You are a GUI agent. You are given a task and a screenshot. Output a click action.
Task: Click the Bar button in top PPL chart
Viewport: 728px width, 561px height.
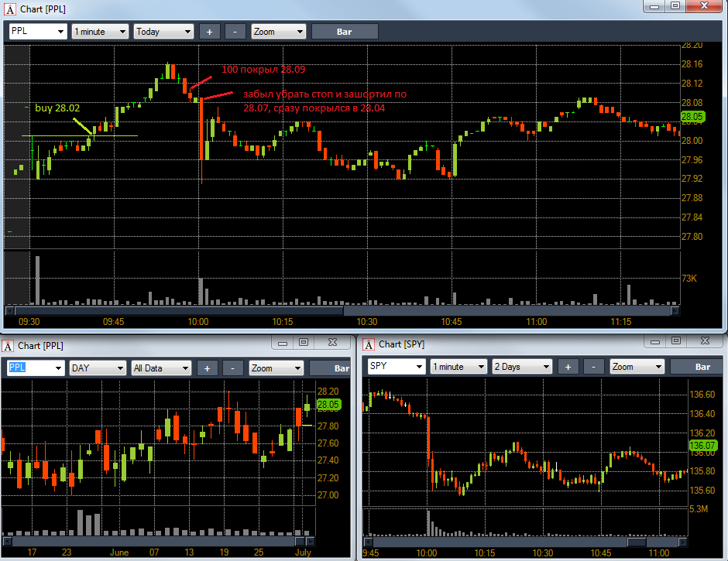pos(345,32)
